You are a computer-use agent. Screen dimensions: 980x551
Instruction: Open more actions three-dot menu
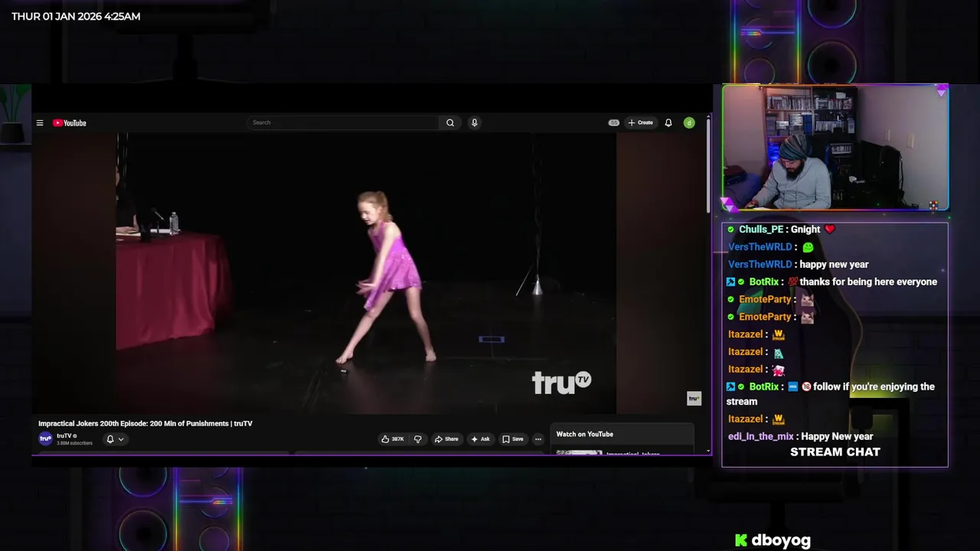click(x=538, y=439)
